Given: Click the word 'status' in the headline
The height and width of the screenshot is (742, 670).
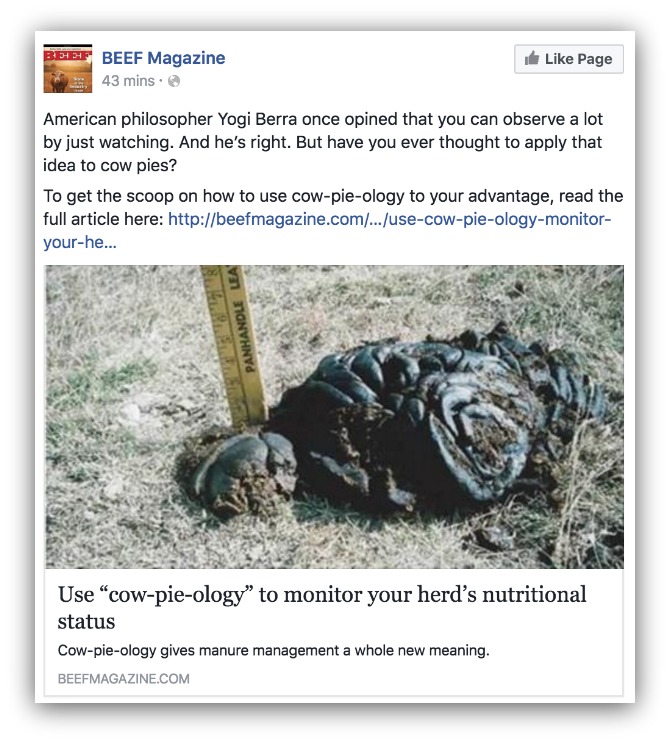Looking at the screenshot, I should point(86,621).
